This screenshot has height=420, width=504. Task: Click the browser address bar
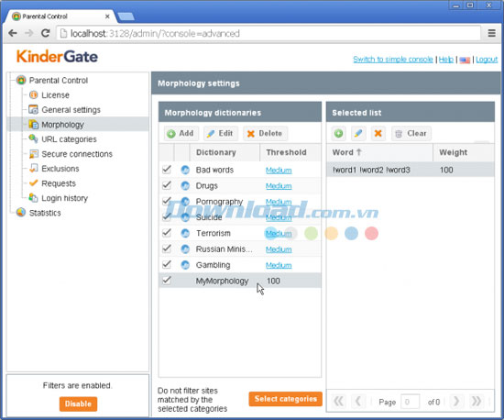click(x=268, y=33)
